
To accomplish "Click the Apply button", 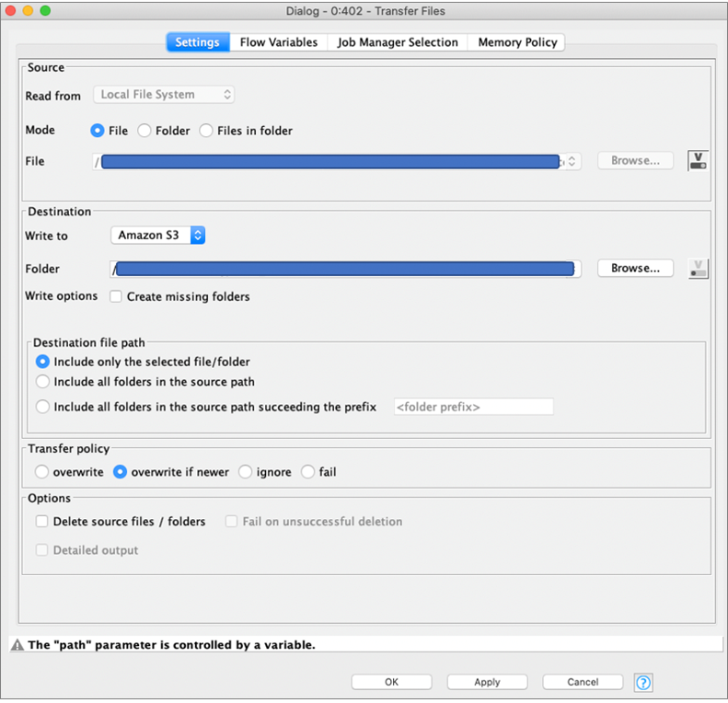I will (x=487, y=682).
